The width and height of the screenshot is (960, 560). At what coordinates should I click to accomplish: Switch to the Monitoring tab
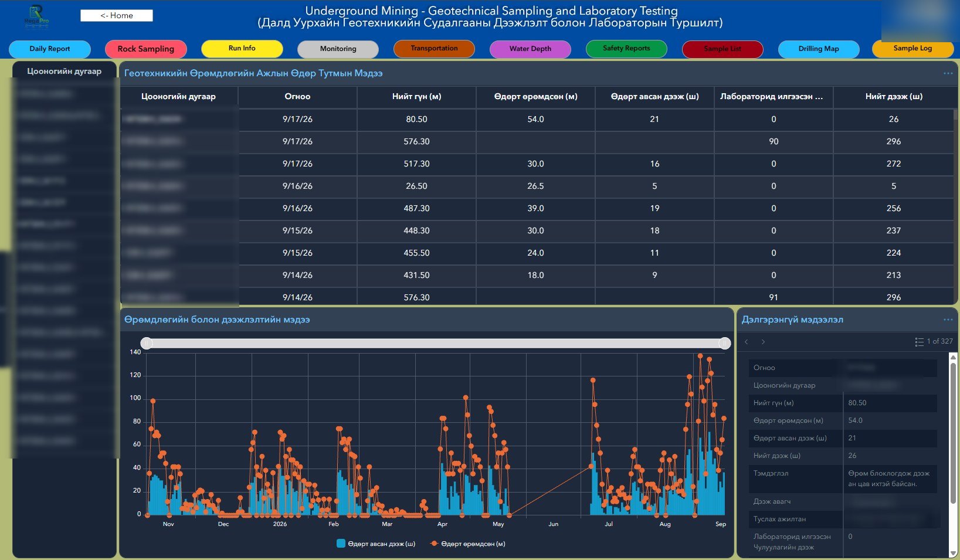point(338,49)
